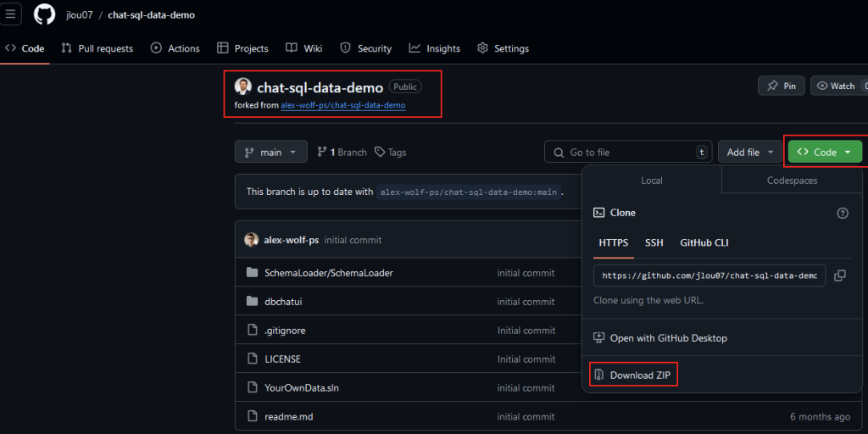
Task: Open jlou07 user profile link
Action: point(79,15)
